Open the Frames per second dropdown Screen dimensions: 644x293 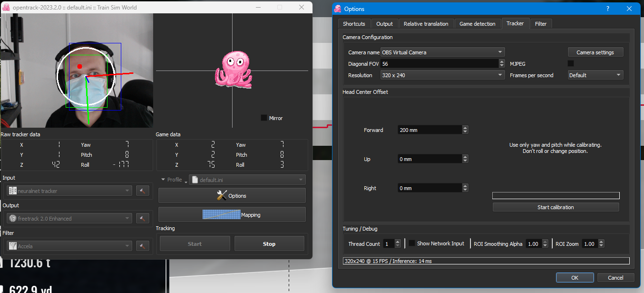pos(595,75)
